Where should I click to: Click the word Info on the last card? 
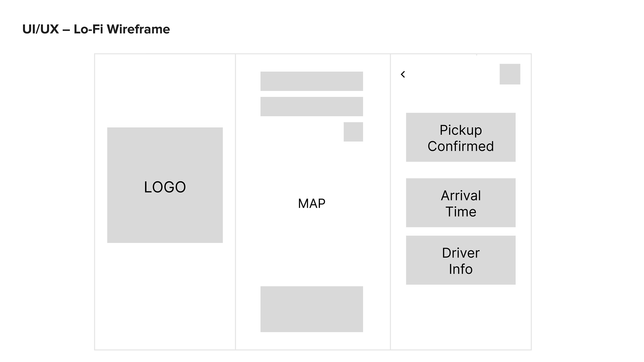click(461, 269)
